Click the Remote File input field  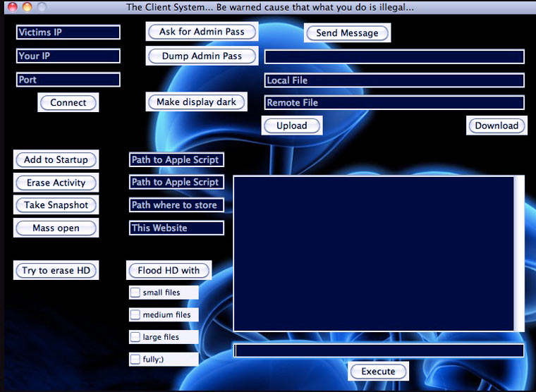pyautogui.click(x=394, y=102)
